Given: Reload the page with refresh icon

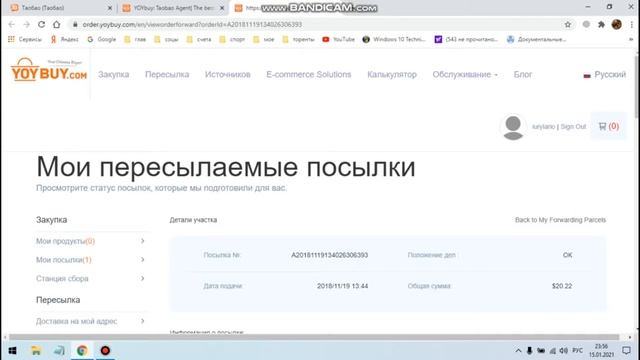Looking at the screenshot, I should coord(41,24).
